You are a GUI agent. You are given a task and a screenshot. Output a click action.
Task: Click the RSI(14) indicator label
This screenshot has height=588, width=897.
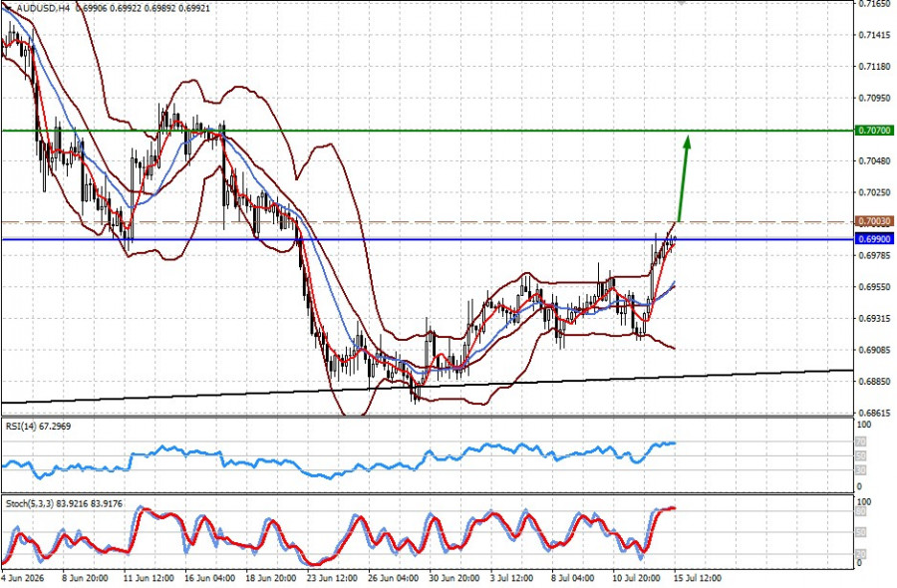pos(38,427)
